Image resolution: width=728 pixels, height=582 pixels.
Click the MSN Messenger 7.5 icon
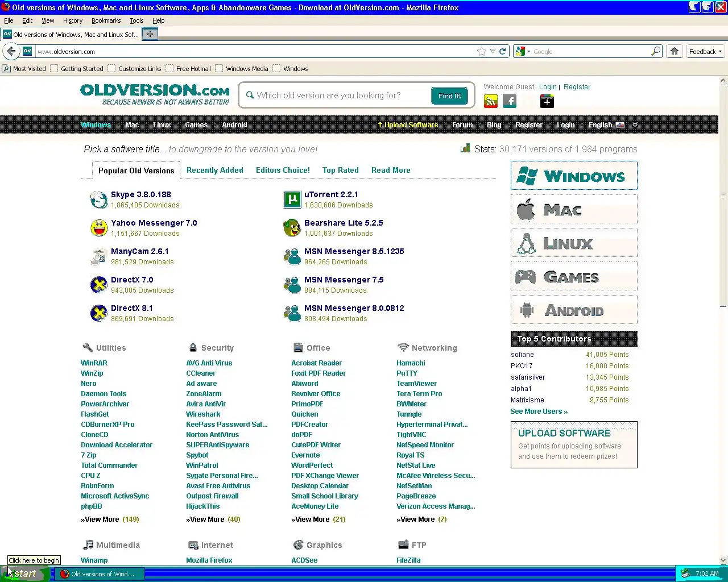[x=292, y=285]
